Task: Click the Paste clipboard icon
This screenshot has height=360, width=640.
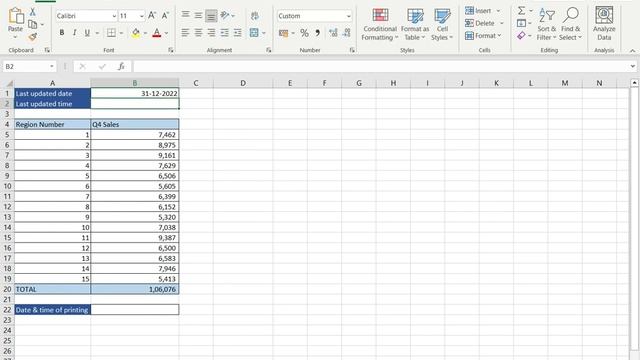Action: coord(16,16)
